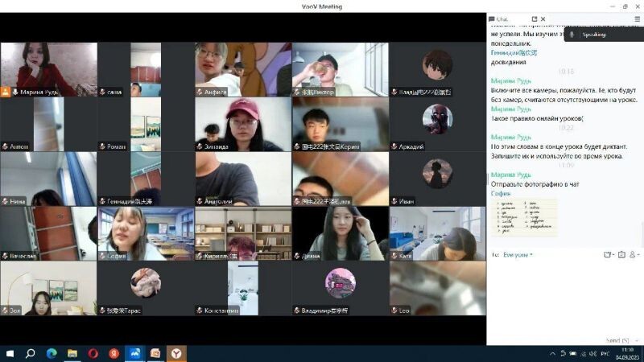This screenshot has width=644, height=362.
Task: Select Зинаида's video tile
Action: [242, 124]
